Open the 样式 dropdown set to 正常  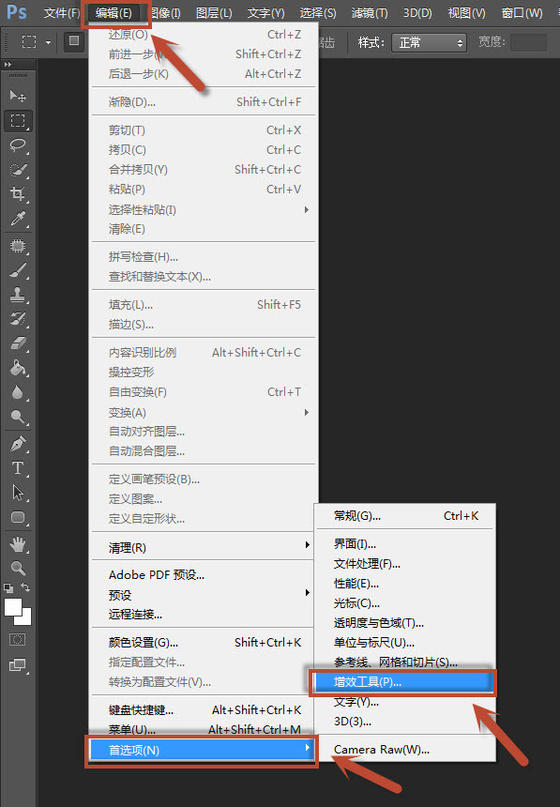point(429,43)
